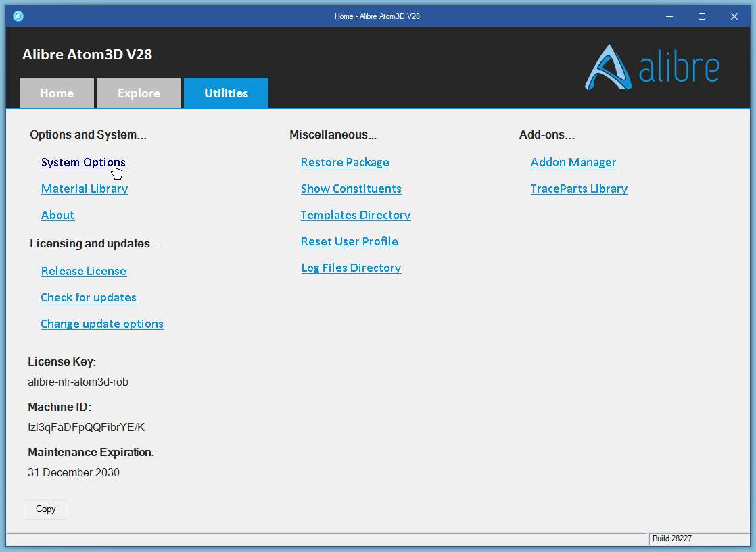Viewport: 756px width, 552px height.
Task: Click the Release License link
Action: point(84,271)
